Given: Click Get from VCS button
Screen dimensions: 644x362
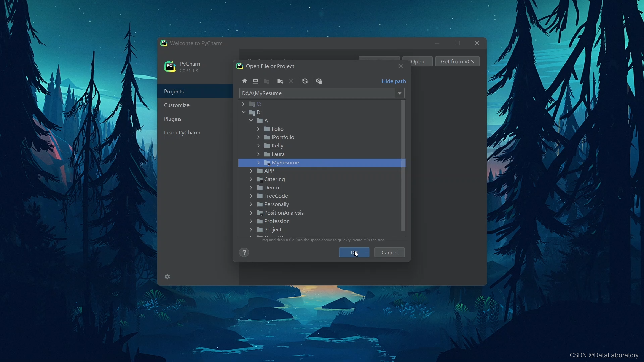Looking at the screenshot, I should 458,61.
